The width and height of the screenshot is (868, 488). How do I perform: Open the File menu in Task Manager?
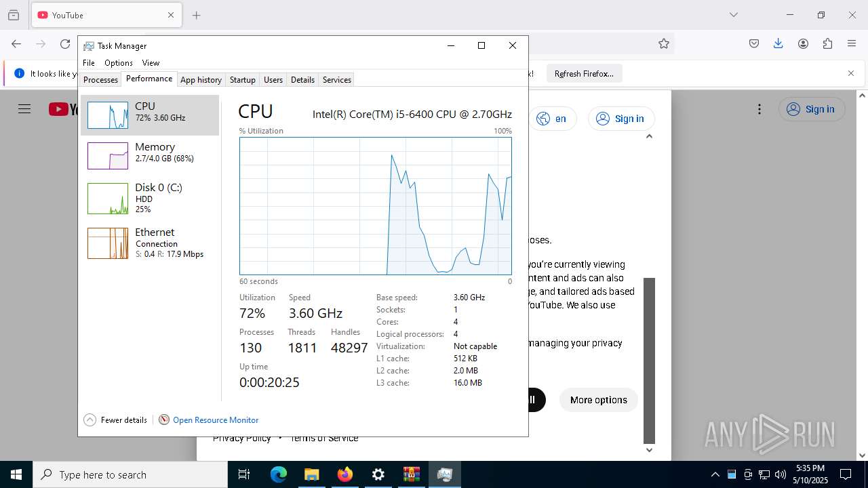click(89, 62)
